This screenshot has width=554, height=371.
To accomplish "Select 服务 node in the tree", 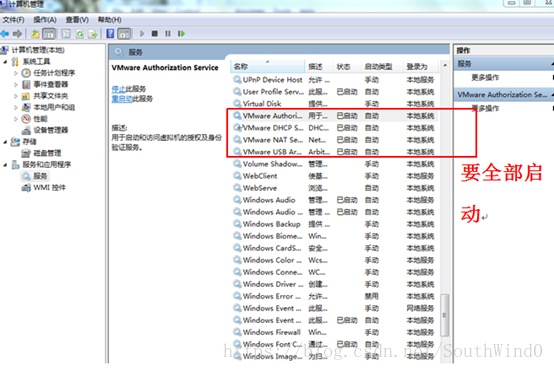I will point(40,176).
